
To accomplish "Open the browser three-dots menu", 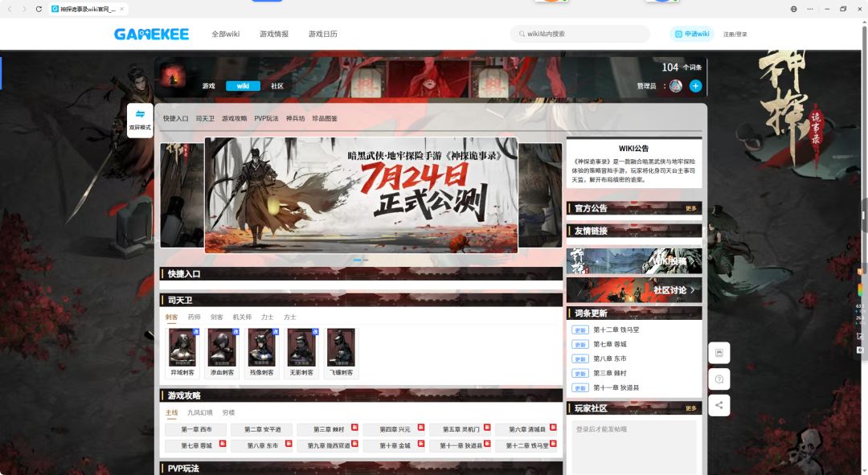I will [x=810, y=9].
